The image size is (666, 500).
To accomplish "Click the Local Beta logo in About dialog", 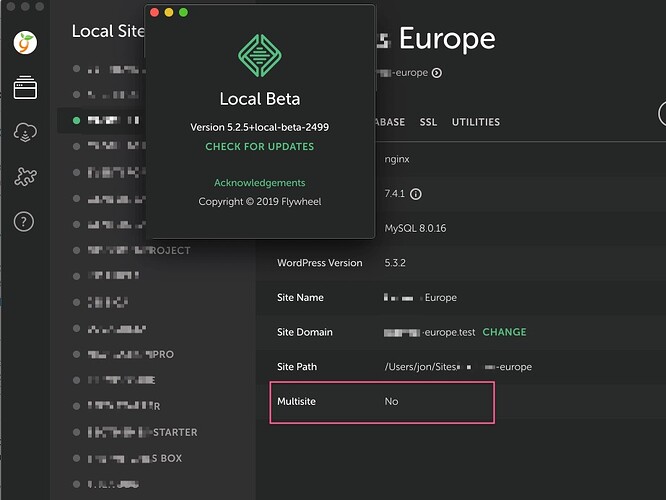I will click(x=260, y=56).
